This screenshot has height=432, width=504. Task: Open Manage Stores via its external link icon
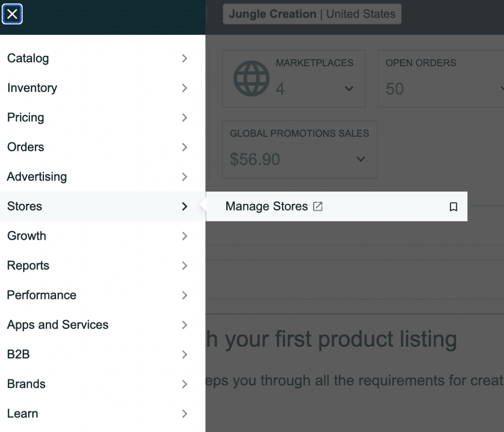pos(318,206)
